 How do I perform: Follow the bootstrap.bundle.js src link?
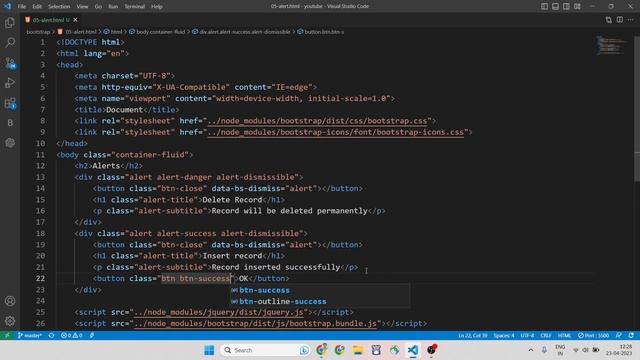[x=255, y=324]
